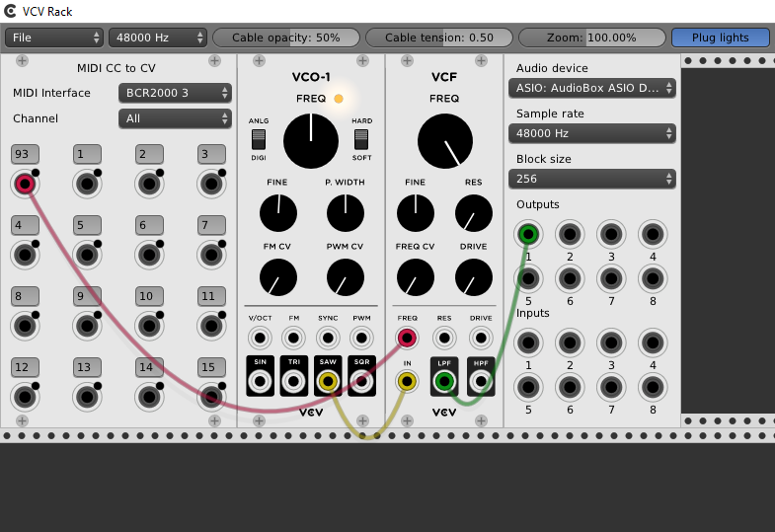Open the Audio device ASIO dropdown

pos(591,88)
